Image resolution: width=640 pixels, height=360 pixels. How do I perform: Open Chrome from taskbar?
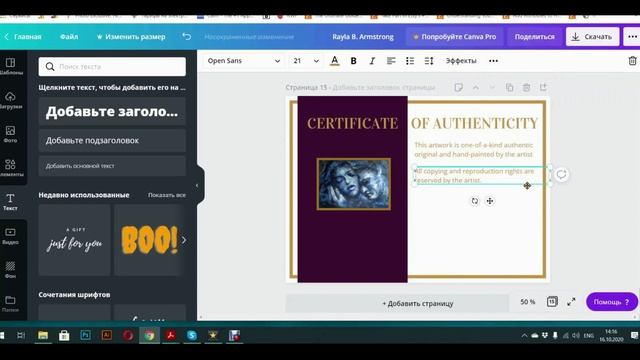click(149, 336)
